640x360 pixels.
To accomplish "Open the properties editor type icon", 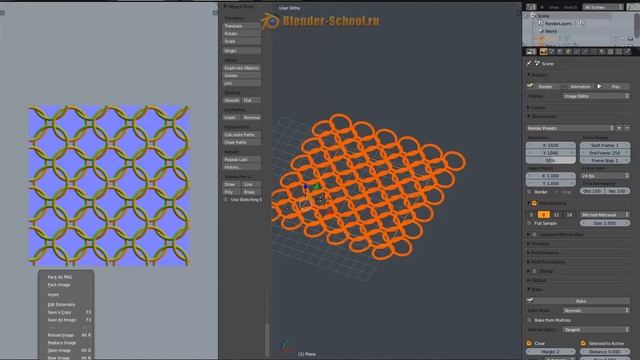I will point(531,51).
